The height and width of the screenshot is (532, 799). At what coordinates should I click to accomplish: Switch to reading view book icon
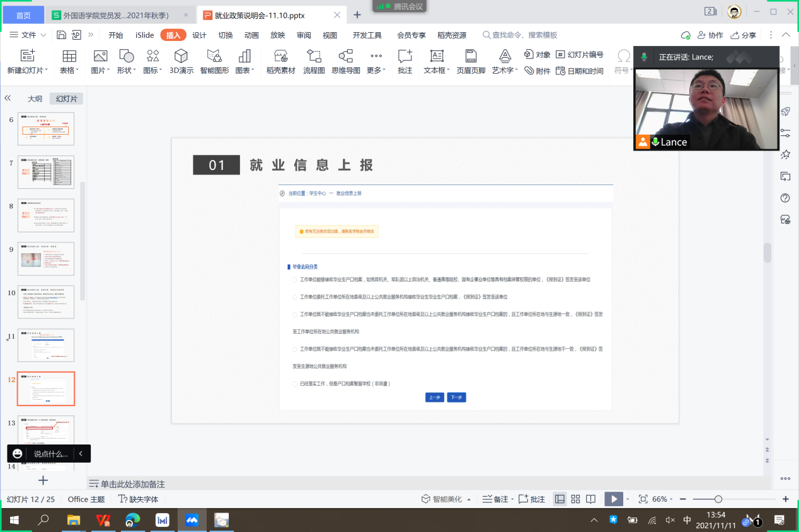[590, 499]
